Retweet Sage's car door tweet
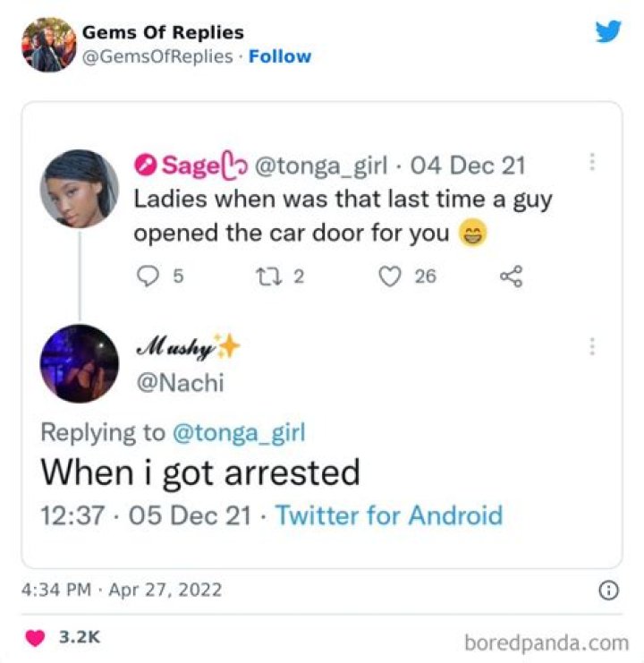 268,276
